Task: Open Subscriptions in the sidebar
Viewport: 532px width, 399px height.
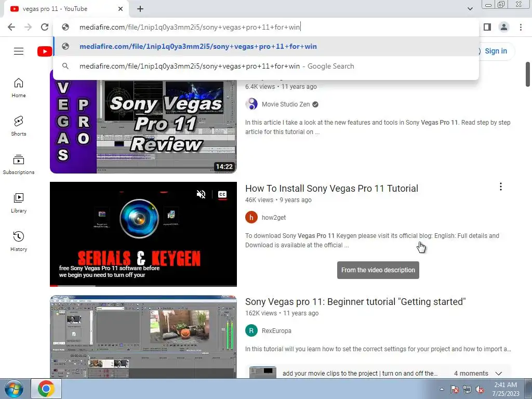Action: pos(19,165)
